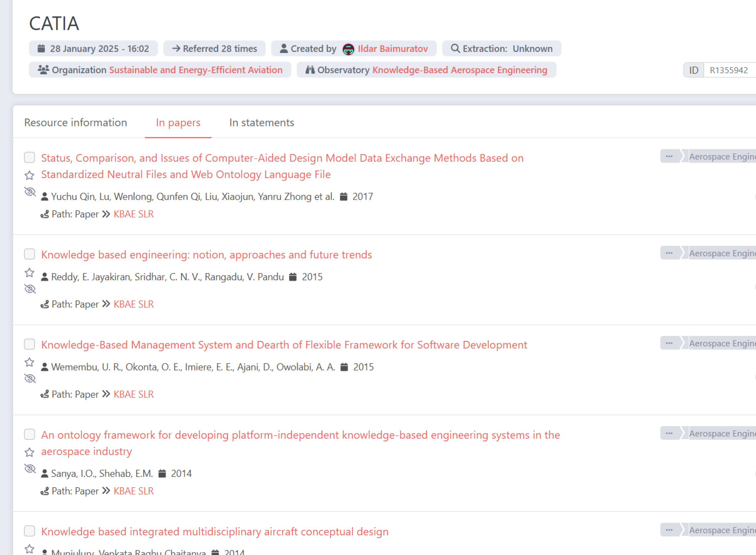The height and width of the screenshot is (555, 756).
Task: Star the ontology framework paper
Action: click(x=30, y=453)
